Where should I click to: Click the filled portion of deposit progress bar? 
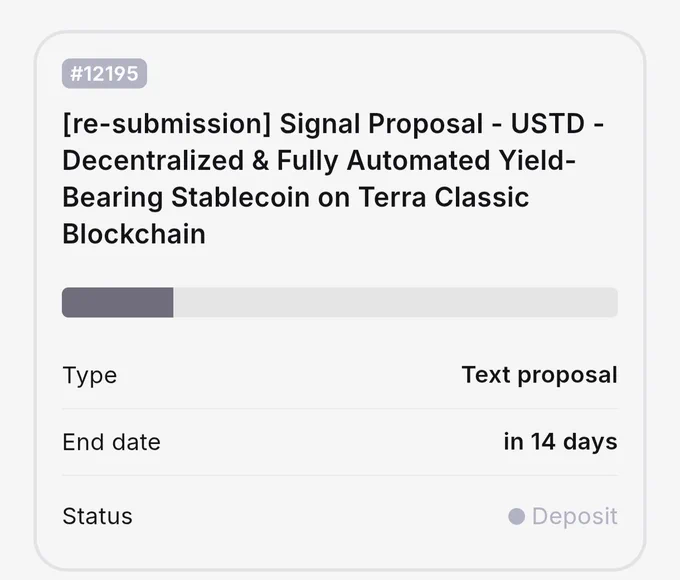point(118,302)
